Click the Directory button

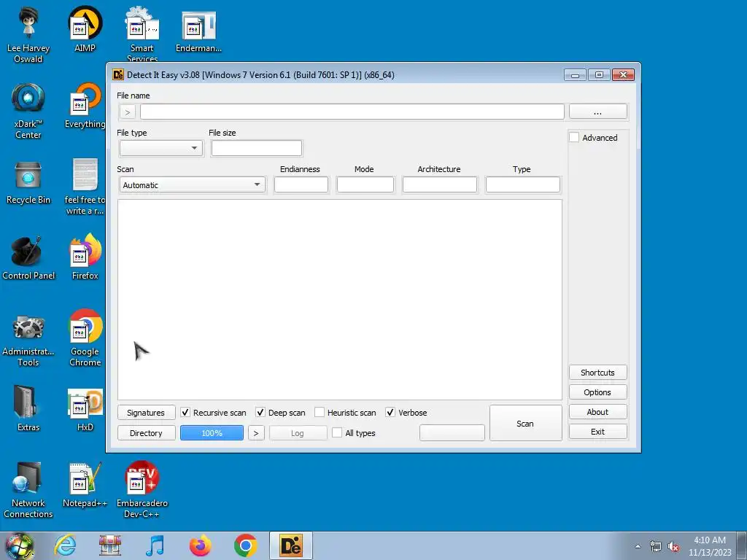pos(146,433)
